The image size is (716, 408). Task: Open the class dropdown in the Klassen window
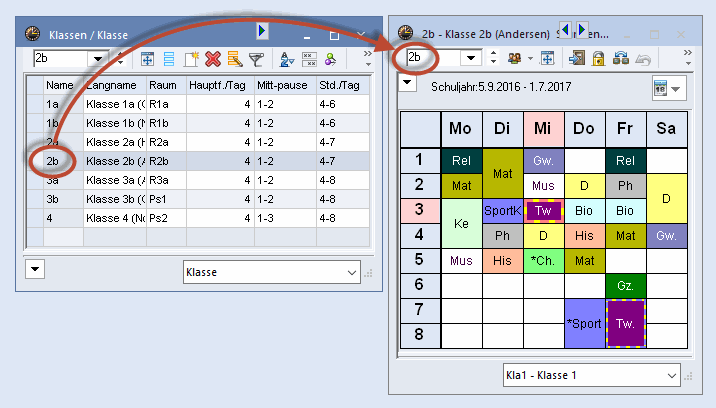click(97, 59)
